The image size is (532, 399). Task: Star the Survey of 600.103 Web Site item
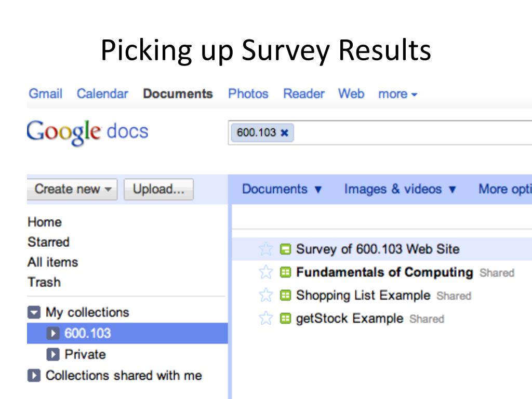[265, 249]
